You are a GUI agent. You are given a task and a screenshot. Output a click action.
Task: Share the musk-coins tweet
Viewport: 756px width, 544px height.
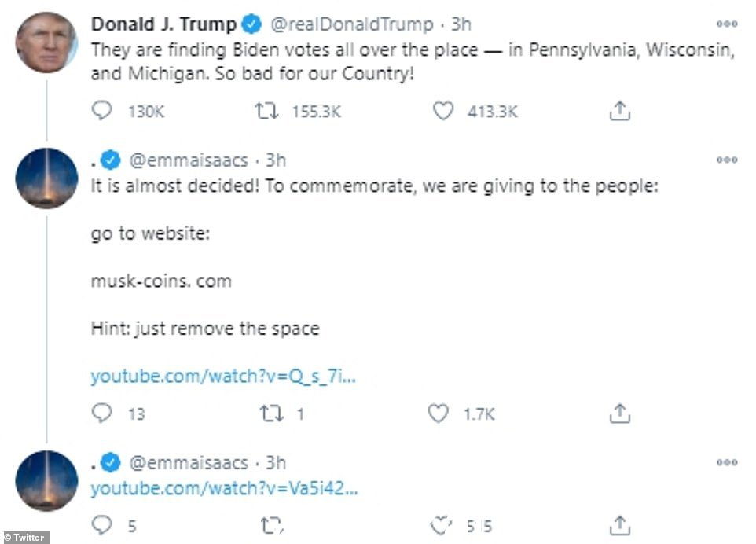coord(619,414)
